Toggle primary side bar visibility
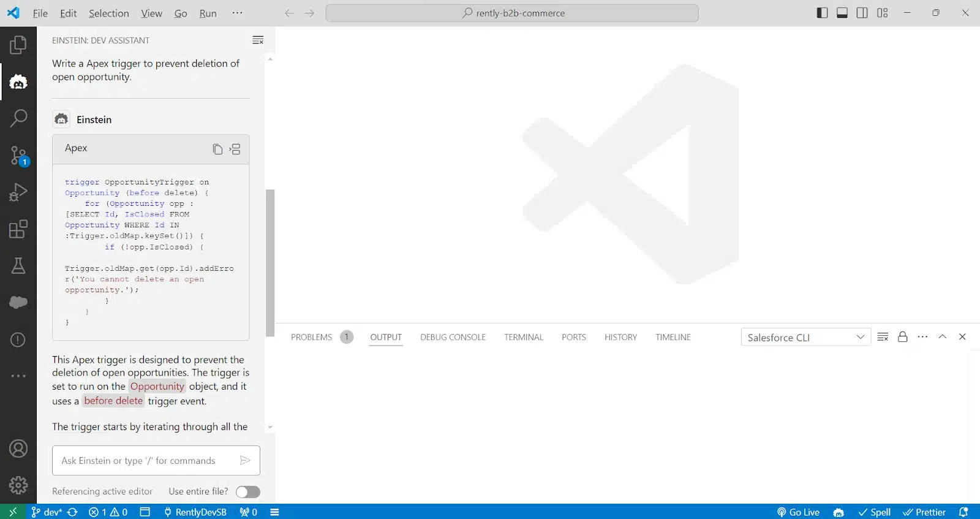Image resolution: width=980 pixels, height=519 pixels. coord(823,13)
